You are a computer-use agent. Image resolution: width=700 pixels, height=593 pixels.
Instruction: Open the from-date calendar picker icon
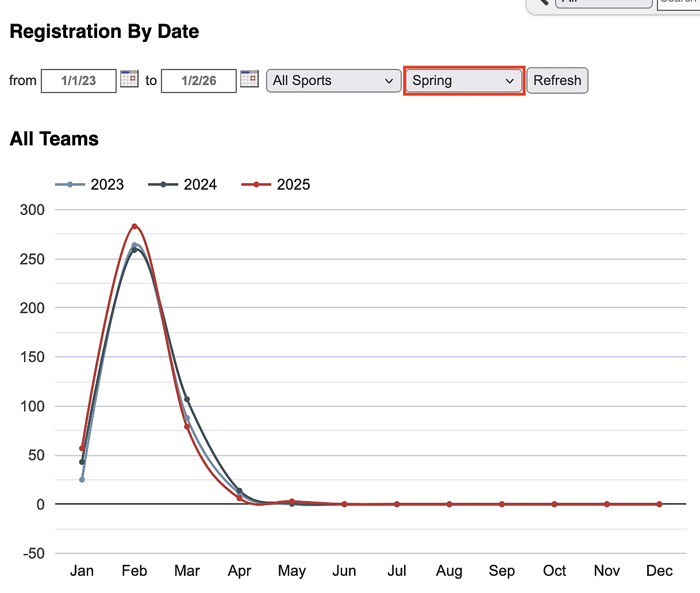point(129,79)
